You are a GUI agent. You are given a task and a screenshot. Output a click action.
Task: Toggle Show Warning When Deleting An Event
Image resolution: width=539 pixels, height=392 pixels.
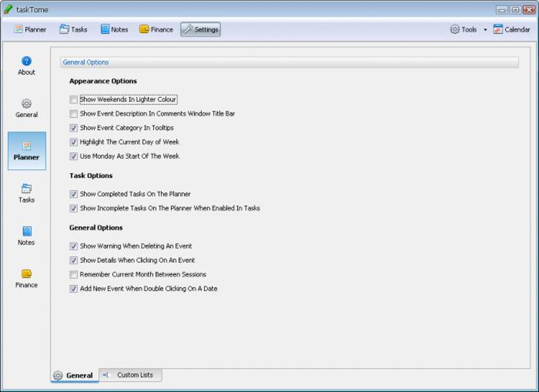[x=73, y=246]
